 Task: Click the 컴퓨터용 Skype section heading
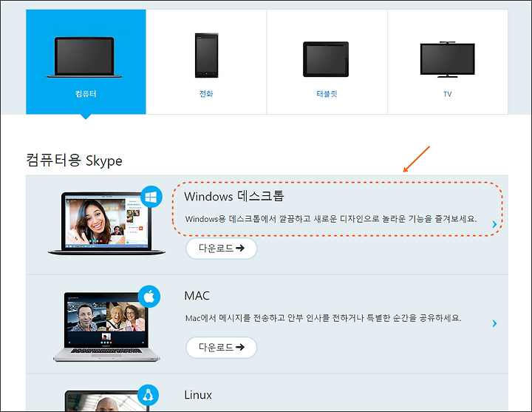click(x=74, y=160)
